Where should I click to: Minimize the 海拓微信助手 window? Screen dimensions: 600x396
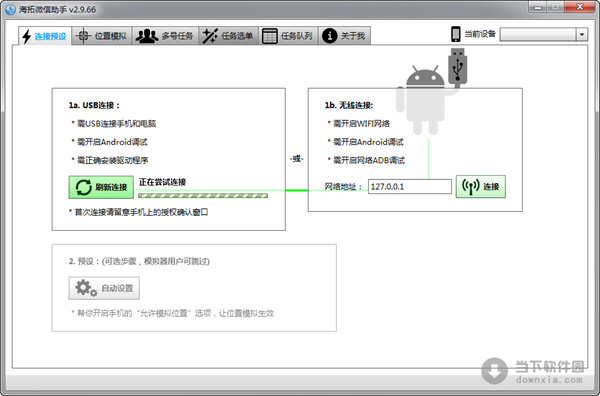click(x=538, y=7)
